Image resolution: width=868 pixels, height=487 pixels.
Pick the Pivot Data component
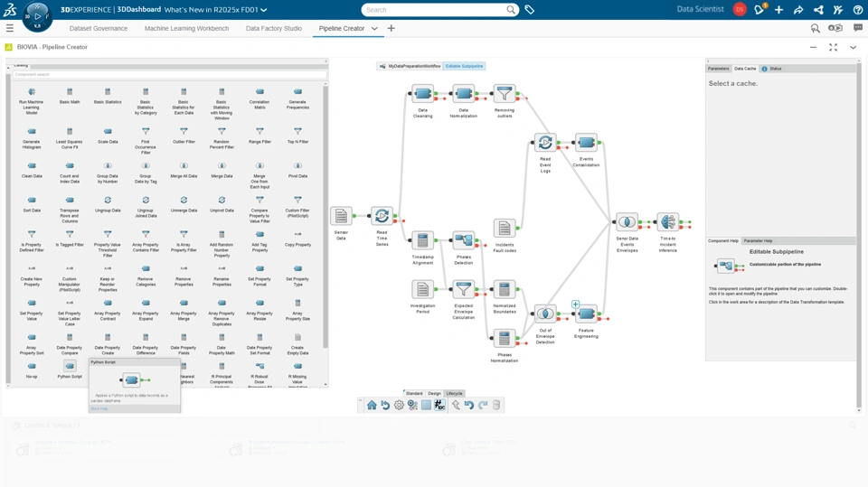(297, 170)
